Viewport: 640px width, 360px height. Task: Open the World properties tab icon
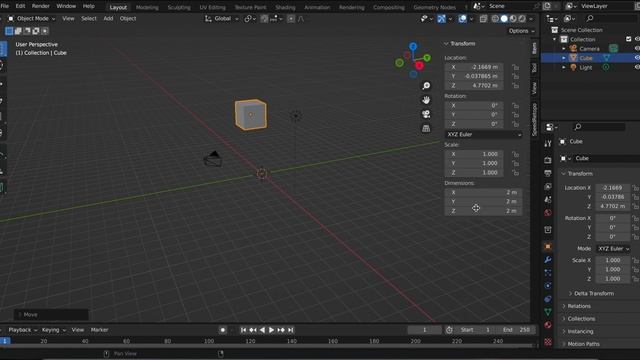coord(548,212)
